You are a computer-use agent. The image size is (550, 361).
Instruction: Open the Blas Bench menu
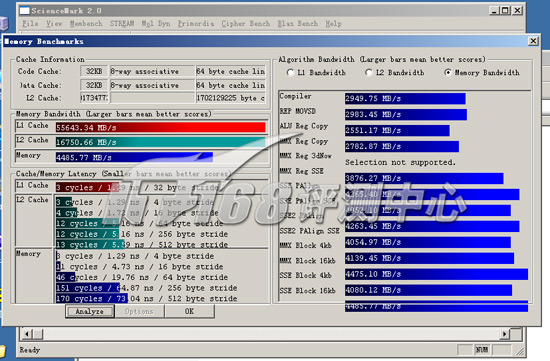[x=297, y=24]
